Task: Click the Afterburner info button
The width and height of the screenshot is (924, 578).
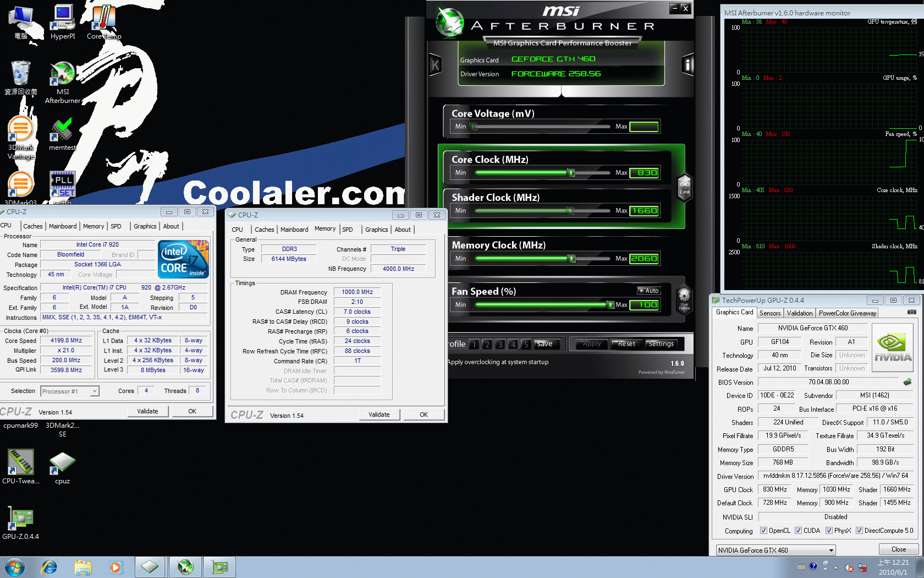Action: [x=687, y=65]
